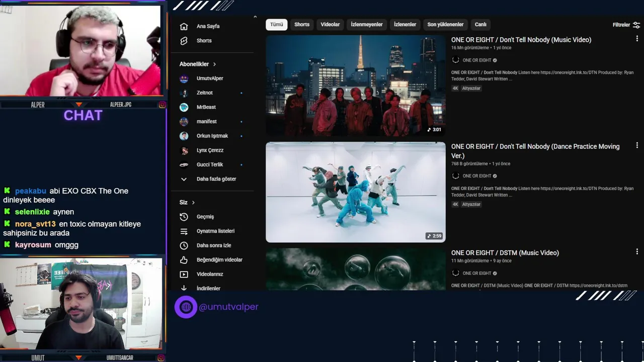644x362 pixels.
Task: Click the Beğendiğim videolar label
Action: tap(219, 260)
